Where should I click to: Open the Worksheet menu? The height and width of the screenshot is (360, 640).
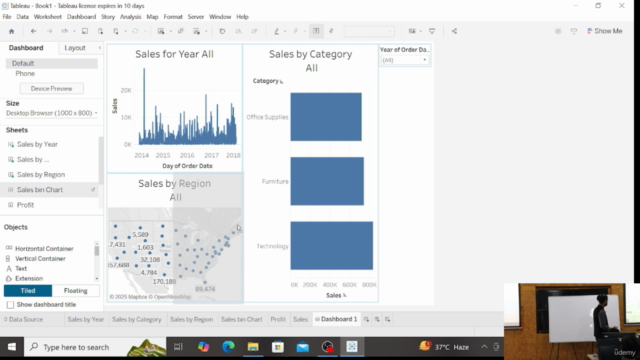coord(48,17)
